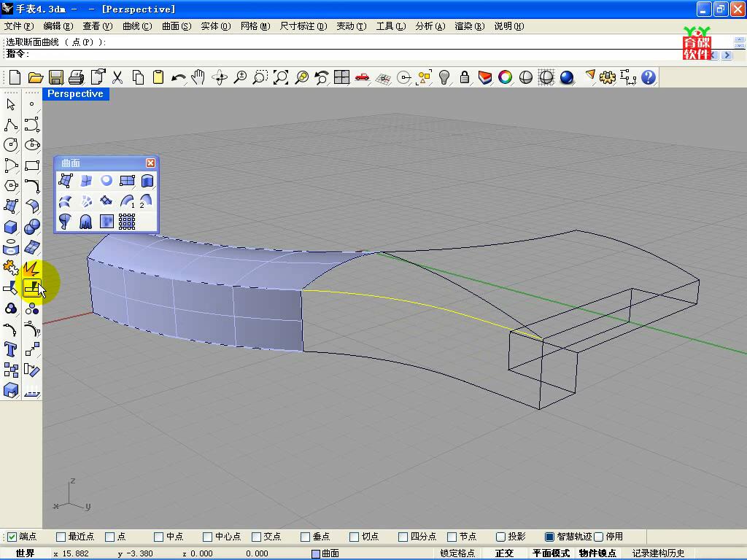This screenshot has height=560, width=747.
Task: Close the floating 曲面 toolbar panel
Action: 150,163
